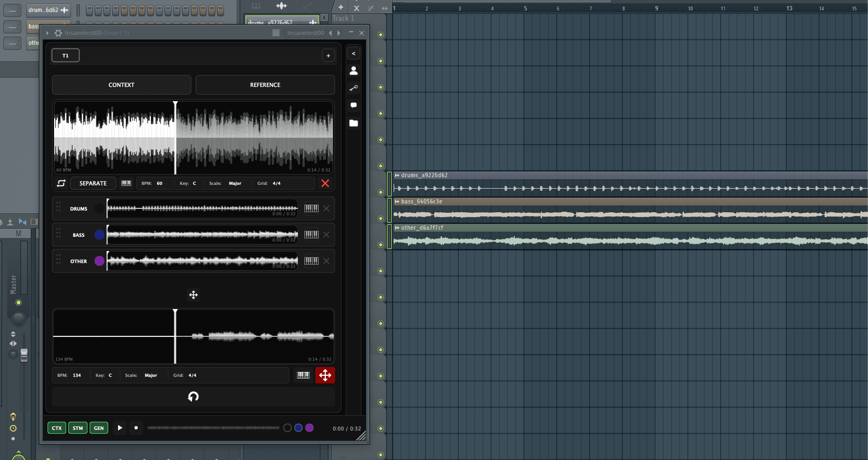Click the wrench settings icon in plugin sidebar
868x460 pixels.
coord(354,88)
